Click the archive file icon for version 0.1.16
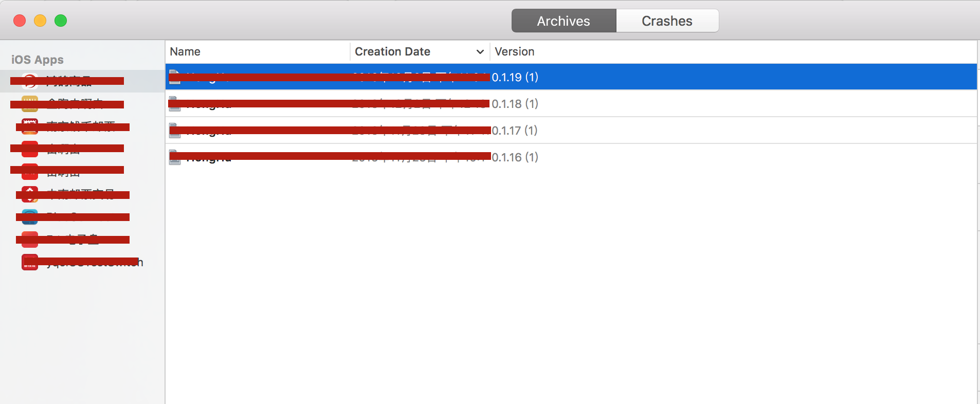Screen dimensions: 980x404 [175, 157]
